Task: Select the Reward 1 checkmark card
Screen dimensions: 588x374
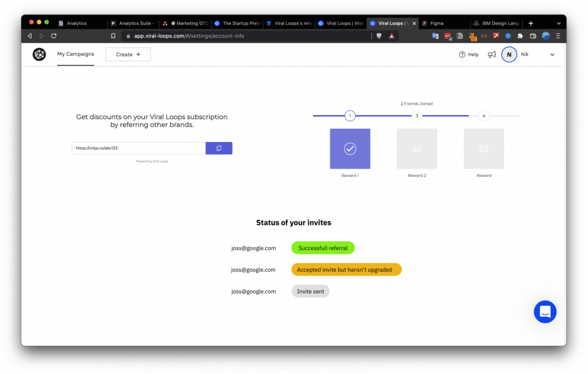Action: (350, 148)
